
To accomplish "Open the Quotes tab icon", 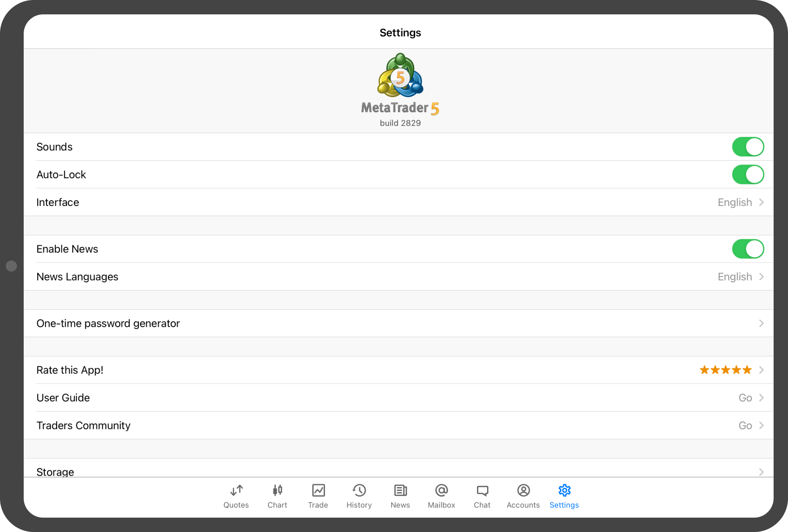I will pos(236,491).
